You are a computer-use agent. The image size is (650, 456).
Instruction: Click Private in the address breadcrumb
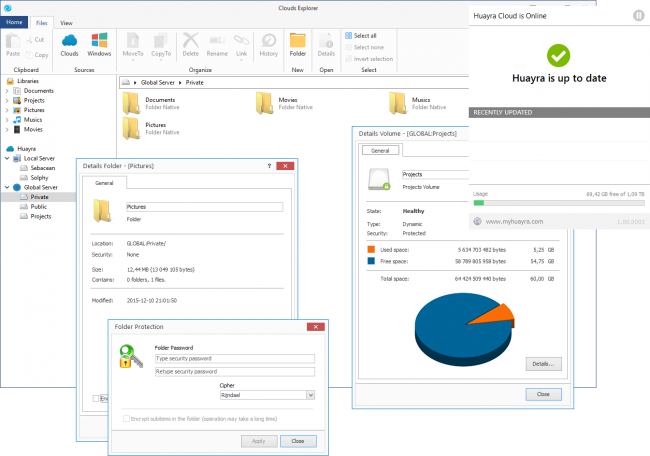[194, 82]
